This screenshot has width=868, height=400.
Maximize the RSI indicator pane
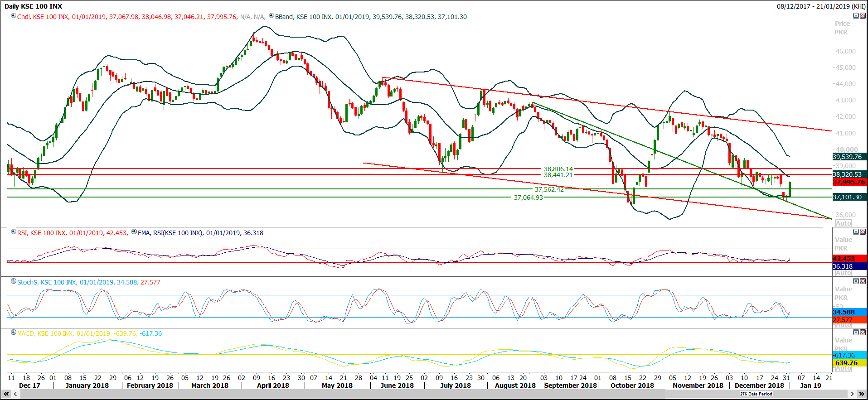[x=856, y=231]
